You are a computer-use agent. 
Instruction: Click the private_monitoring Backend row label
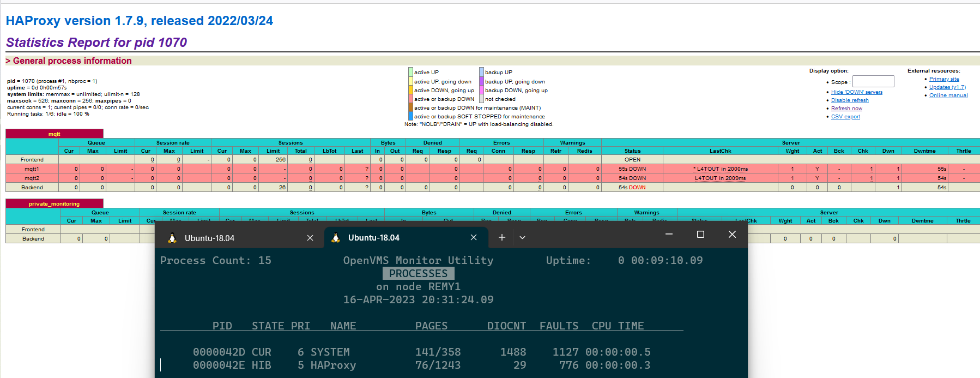(x=33, y=239)
